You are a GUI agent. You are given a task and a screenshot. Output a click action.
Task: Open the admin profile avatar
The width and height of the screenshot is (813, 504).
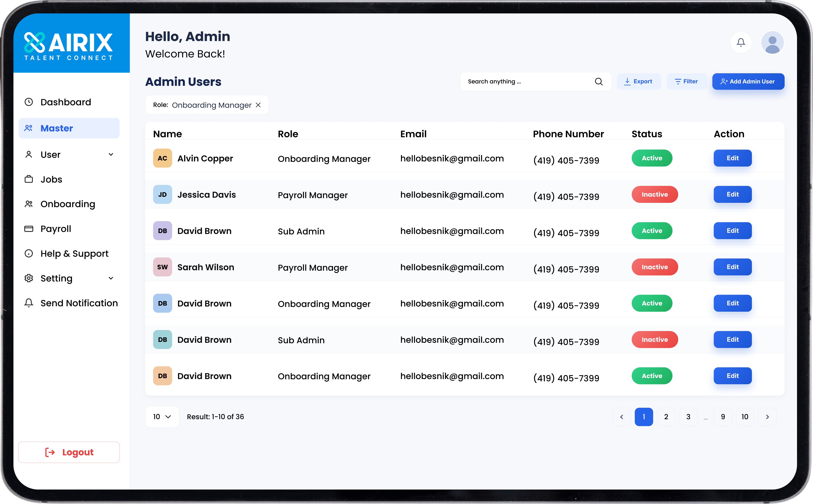click(772, 43)
